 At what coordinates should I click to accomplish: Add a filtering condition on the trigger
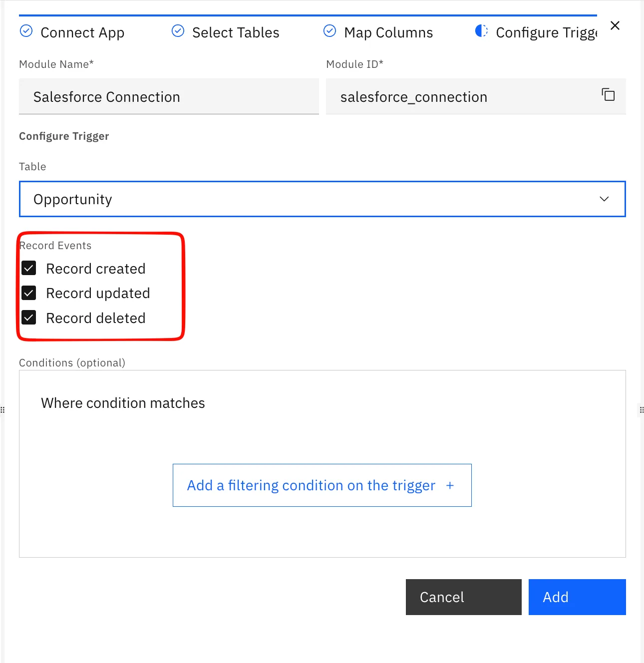(322, 485)
